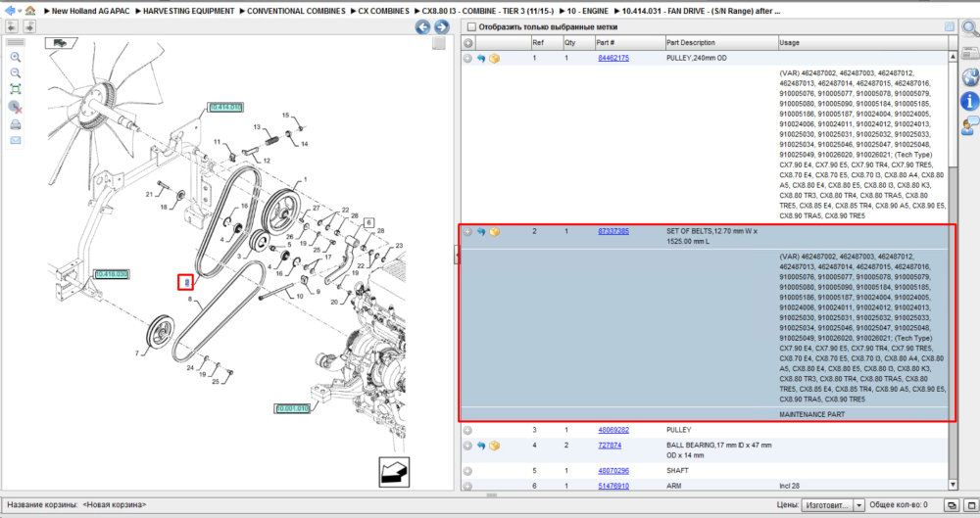
Task: Sort by Qty column header
Action: (x=579, y=43)
